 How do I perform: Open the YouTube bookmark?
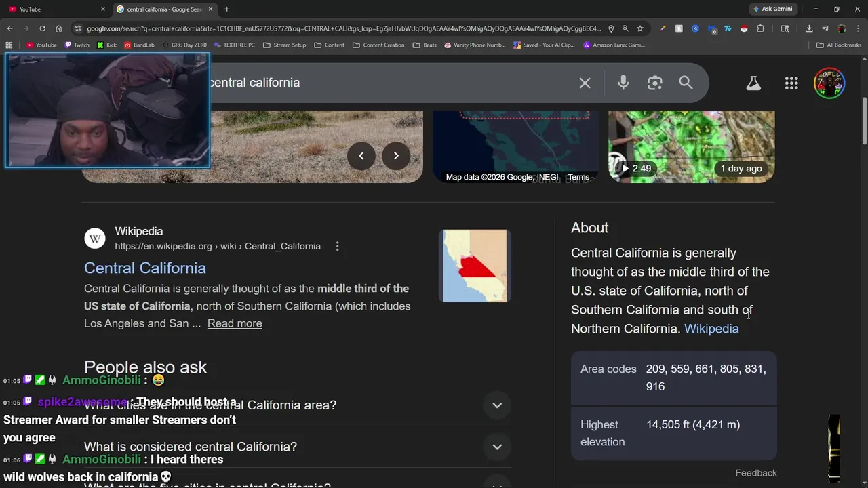click(x=41, y=45)
